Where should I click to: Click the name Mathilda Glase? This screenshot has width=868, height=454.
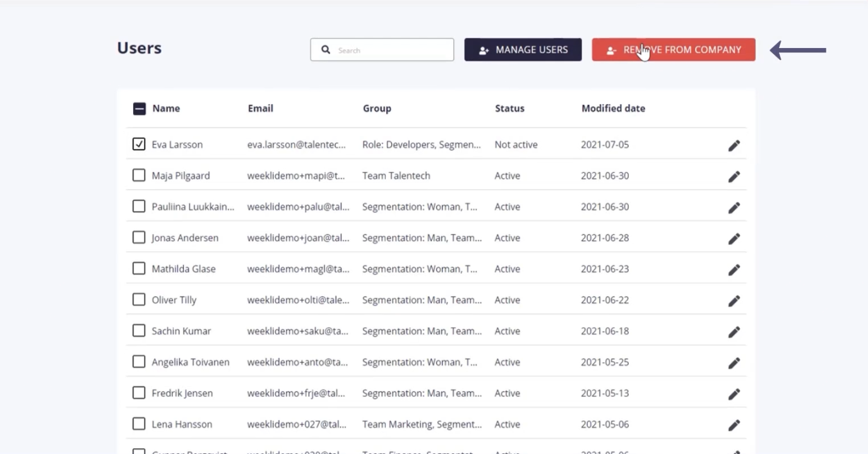pyautogui.click(x=184, y=269)
